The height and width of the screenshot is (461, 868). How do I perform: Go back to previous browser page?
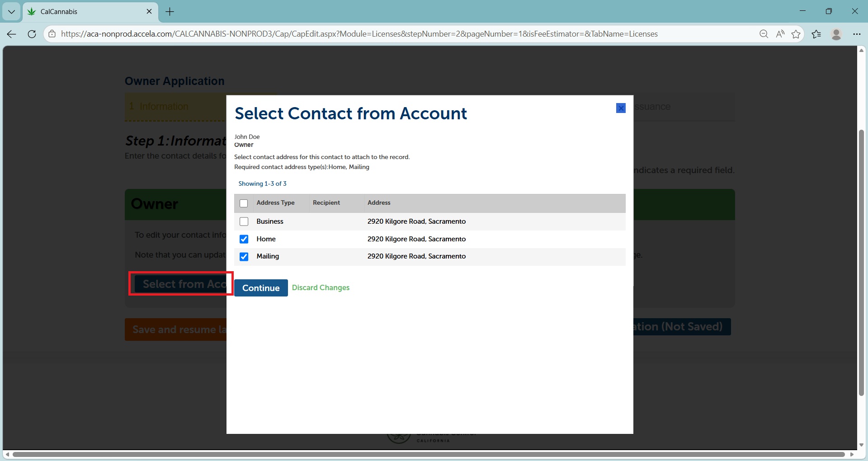[12, 34]
